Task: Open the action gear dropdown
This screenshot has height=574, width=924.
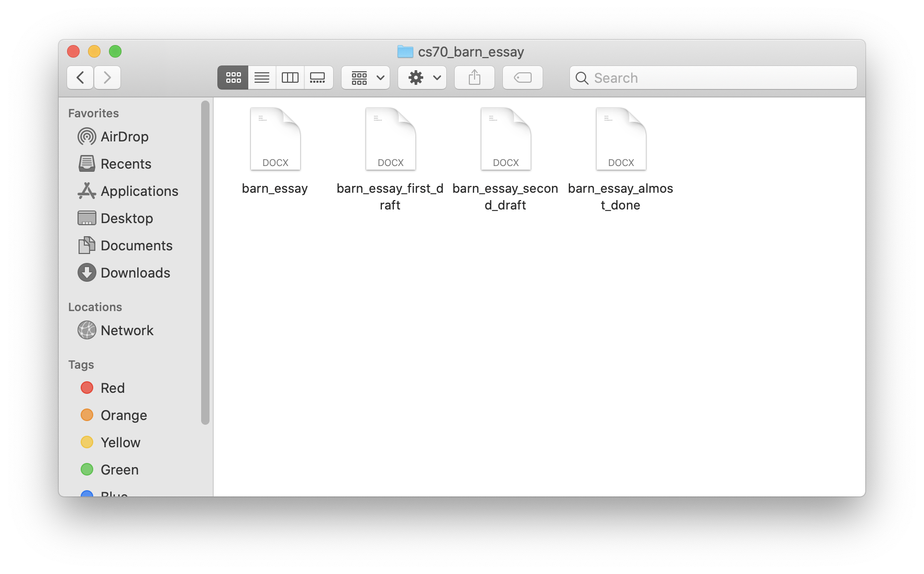Action: [x=422, y=78]
